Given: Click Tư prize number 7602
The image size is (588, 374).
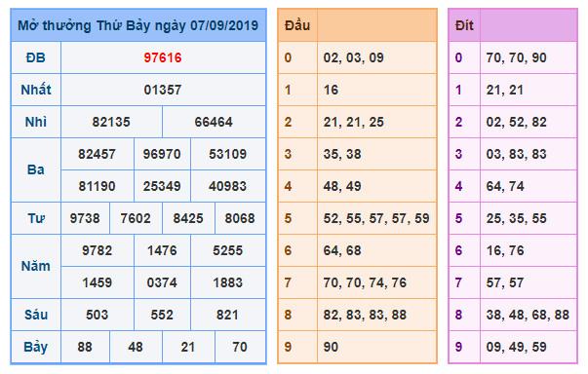Looking at the screenshot, I should (x=136, y=218).
